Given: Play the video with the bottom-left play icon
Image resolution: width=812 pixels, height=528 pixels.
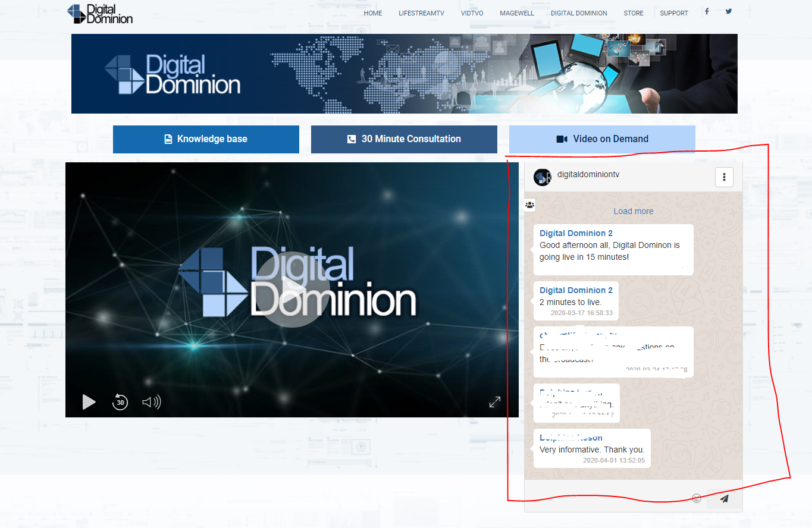Looking at the screenshot, I should coord(89,402).
